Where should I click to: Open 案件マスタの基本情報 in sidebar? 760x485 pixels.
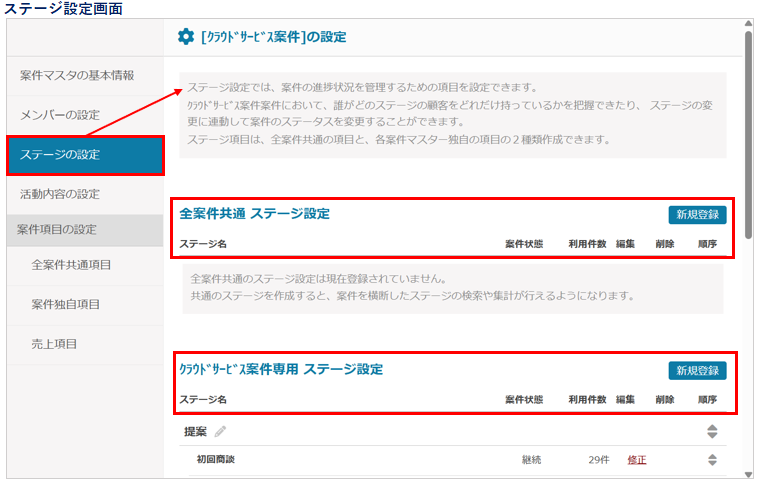point(85,76)
